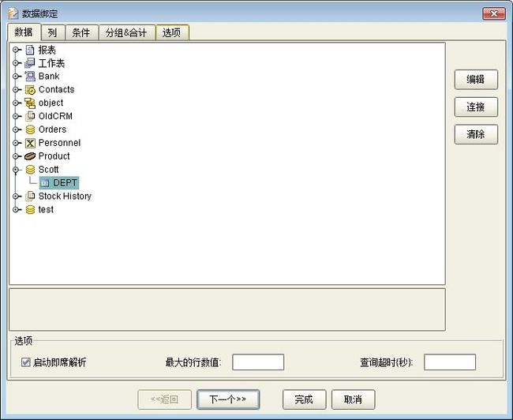Select the 报表 label
The width and height of the screenshot is (513, 420).
[x=47, y=50]
